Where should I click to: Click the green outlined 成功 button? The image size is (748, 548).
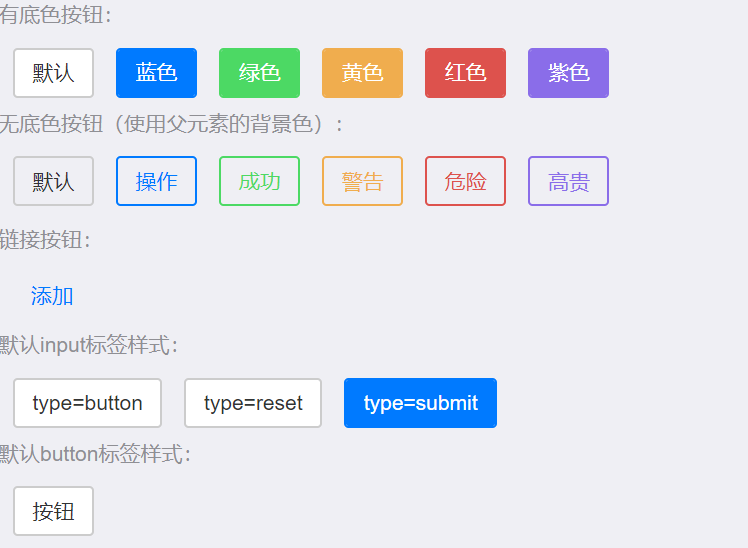[x=260, y=181]
